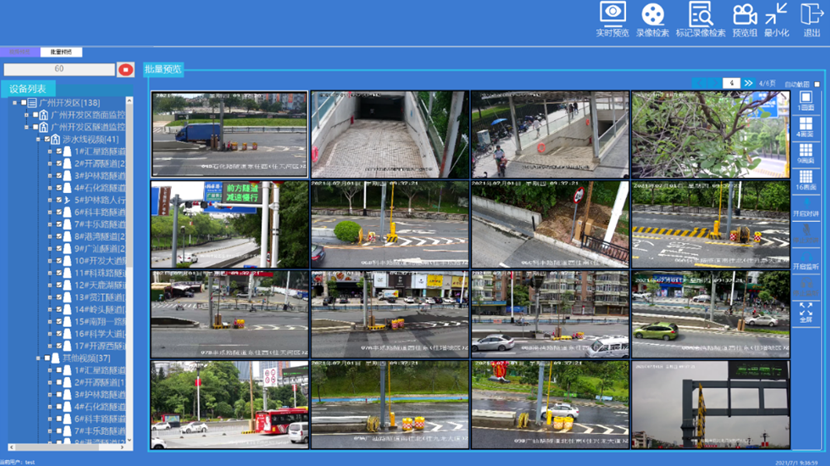
Task: Collapse the 涉水线视频[41] tree node
Action: (x=38, y=140)
